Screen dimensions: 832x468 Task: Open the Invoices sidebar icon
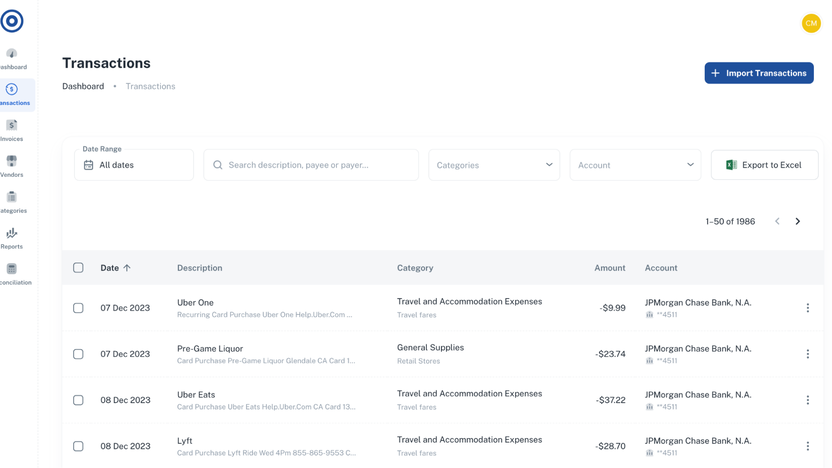[x=12, y=125]
